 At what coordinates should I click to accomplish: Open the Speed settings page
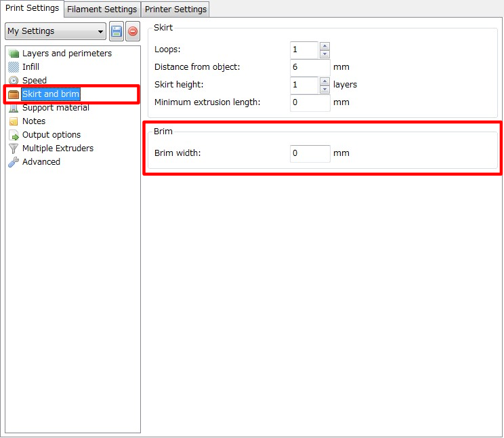coord(35,80)
